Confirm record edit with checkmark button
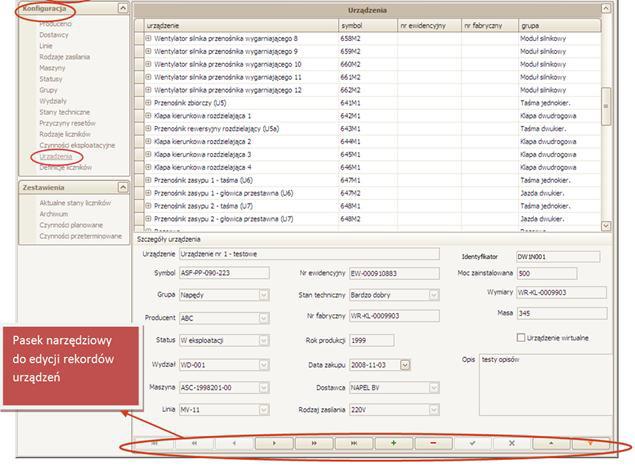 click(x=472, y=443)
